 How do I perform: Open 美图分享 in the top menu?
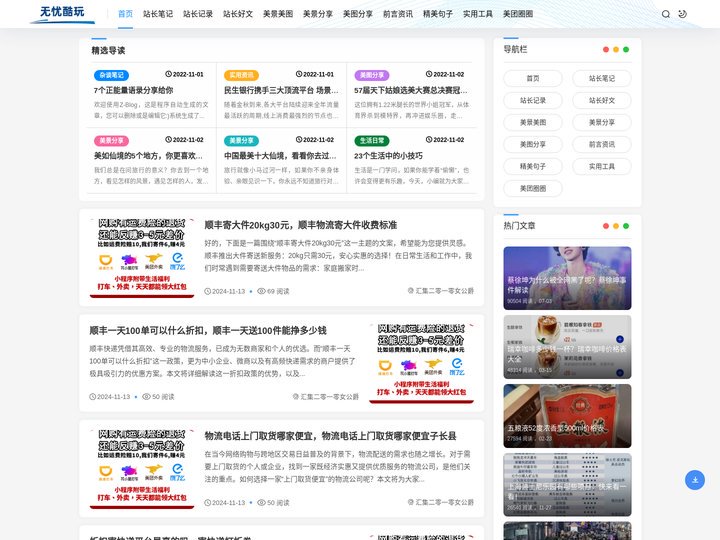coord(358,14)
